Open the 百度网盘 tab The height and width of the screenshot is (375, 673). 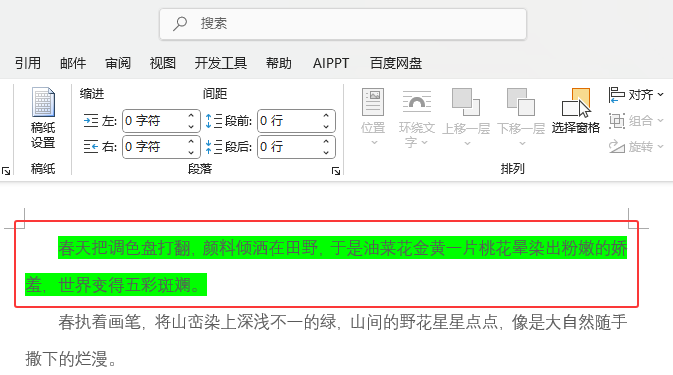[396, 63]
